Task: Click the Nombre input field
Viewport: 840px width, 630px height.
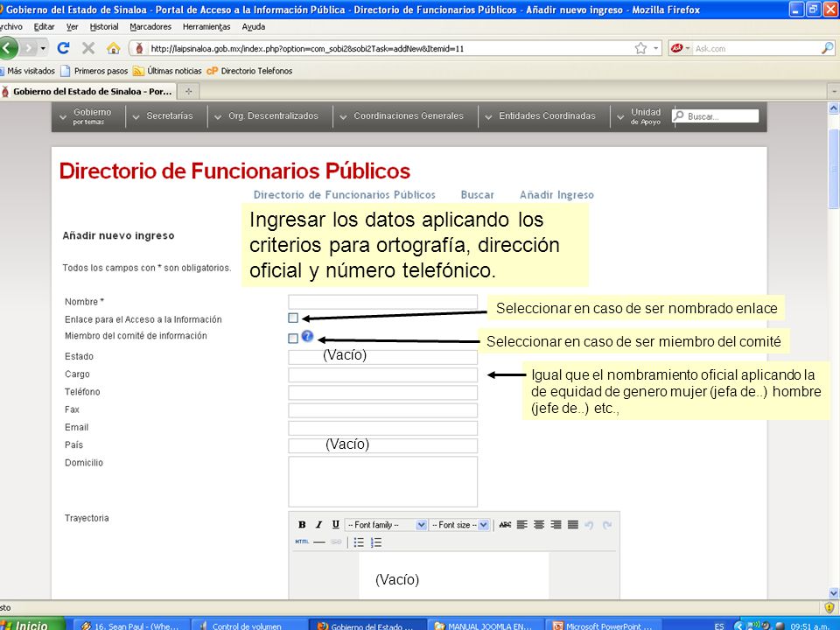Action: coord(382,302)
